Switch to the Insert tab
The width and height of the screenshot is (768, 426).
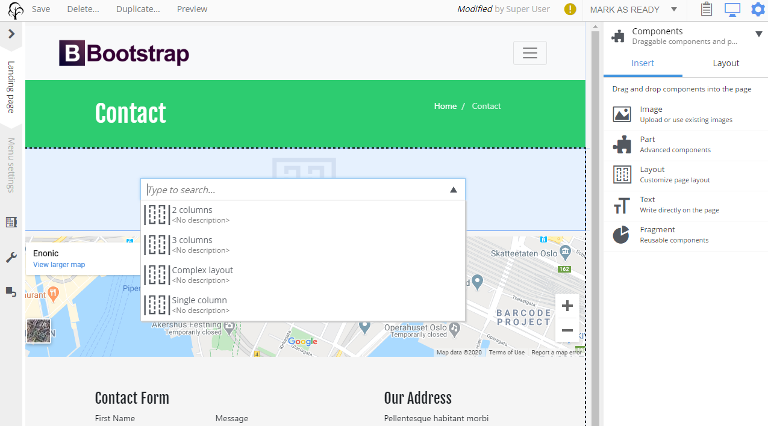point(643,63)
